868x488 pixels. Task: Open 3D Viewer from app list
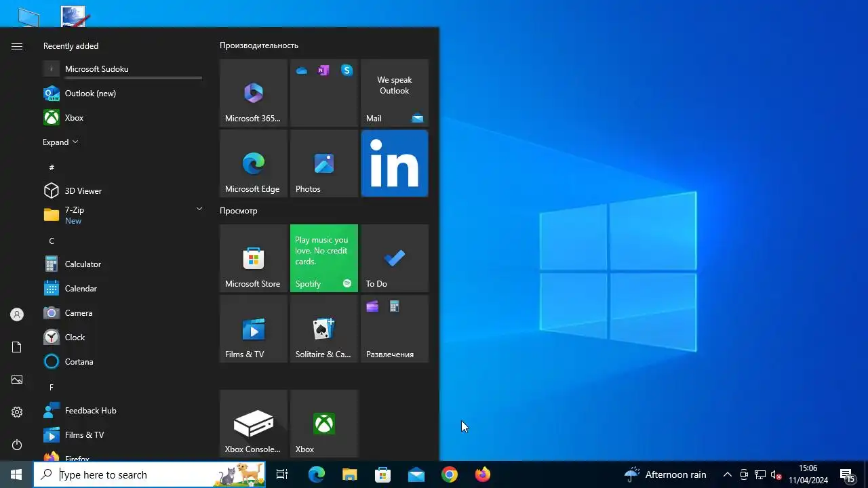coord(123,191)
